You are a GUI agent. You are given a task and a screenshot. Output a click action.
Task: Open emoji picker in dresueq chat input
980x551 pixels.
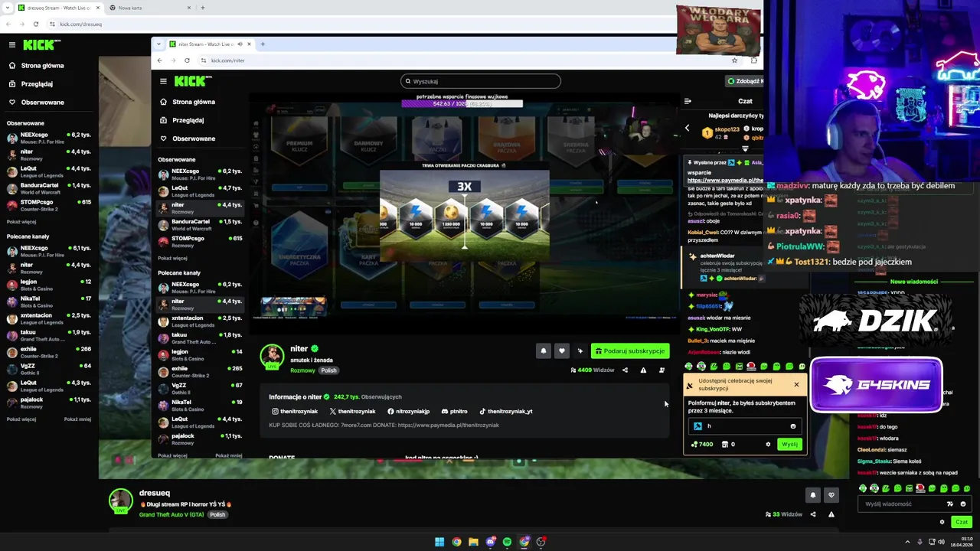(x=963, y=504)
